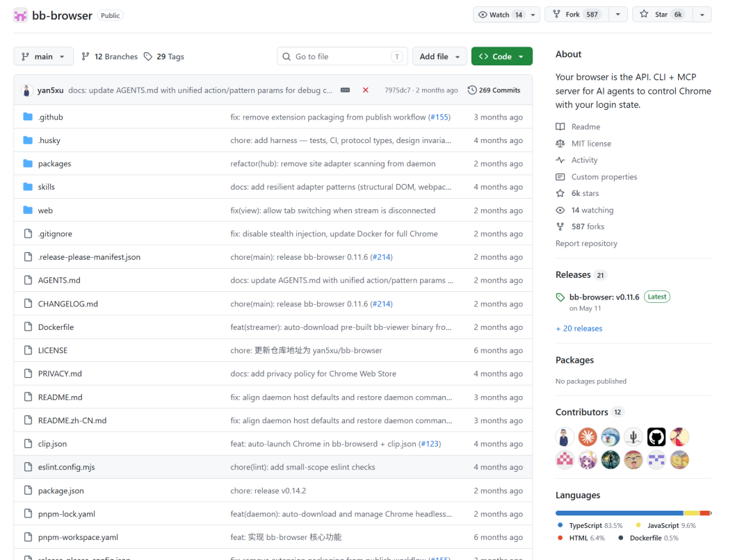Screen dimensions: 751x560
Task: Open the Watch options dropdown arrow
Action: [x=533, y=15]
